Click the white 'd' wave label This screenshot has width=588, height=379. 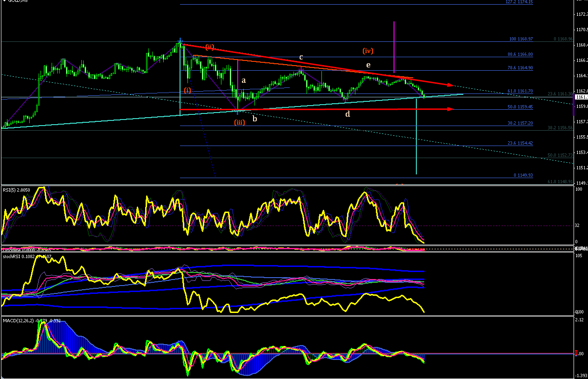(x=347, y=114)
